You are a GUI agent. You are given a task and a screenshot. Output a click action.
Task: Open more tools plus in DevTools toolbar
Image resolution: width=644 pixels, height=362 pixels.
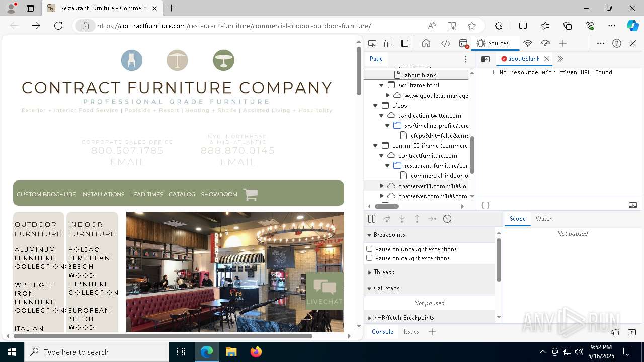click(563, 43)
